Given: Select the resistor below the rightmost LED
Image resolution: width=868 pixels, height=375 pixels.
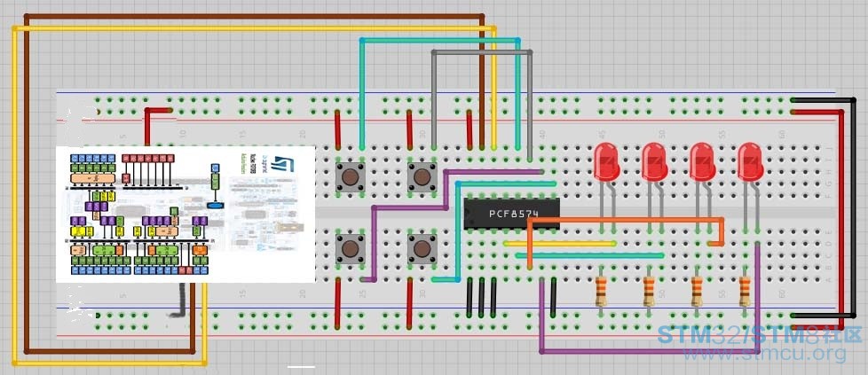Looking at the screenshot, I should (746, 292).
